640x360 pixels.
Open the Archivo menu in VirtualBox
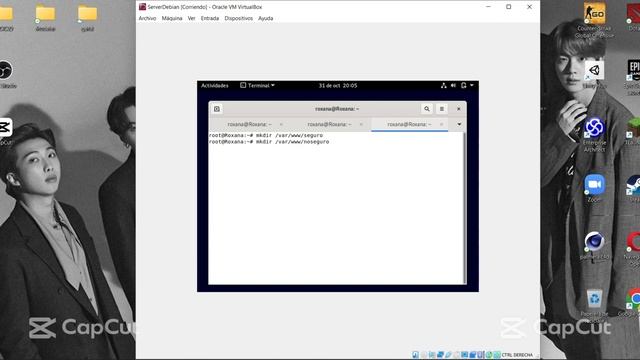[x=147, y=18]
